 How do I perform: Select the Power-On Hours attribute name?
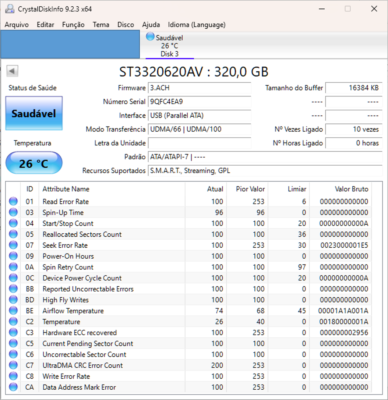coord(68,256)
